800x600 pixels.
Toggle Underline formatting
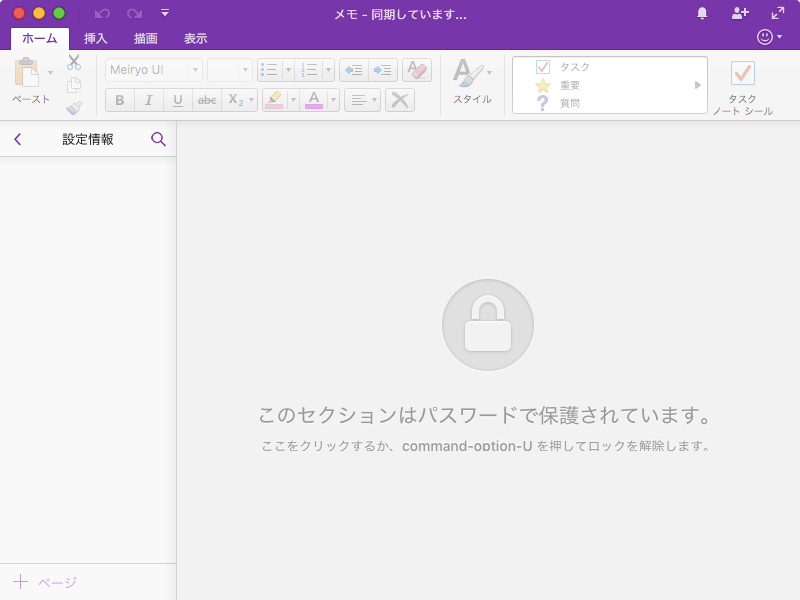click(176, 100)
